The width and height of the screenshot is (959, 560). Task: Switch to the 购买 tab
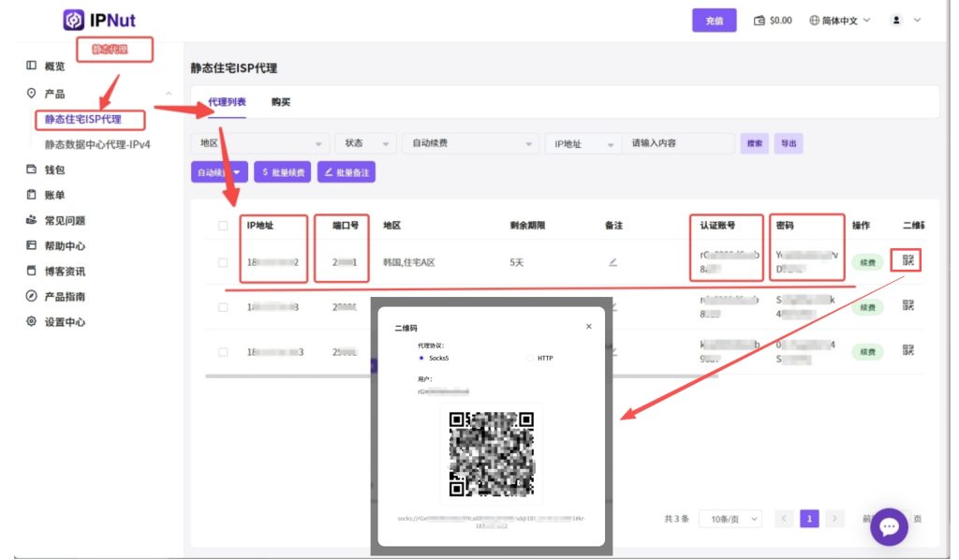pos(281,102)
